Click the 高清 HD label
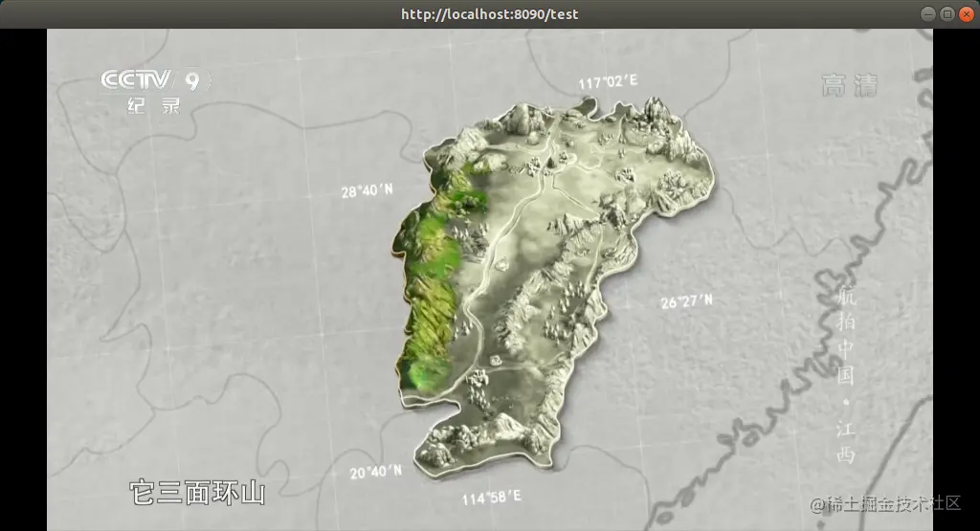 (x=850, y=85)
